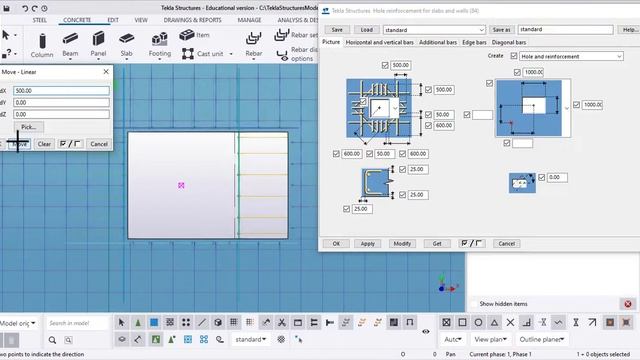Click the Redo arrow icon
This screenshot has width=640, height=360.
pyautogui.click(x=35, y=8)
